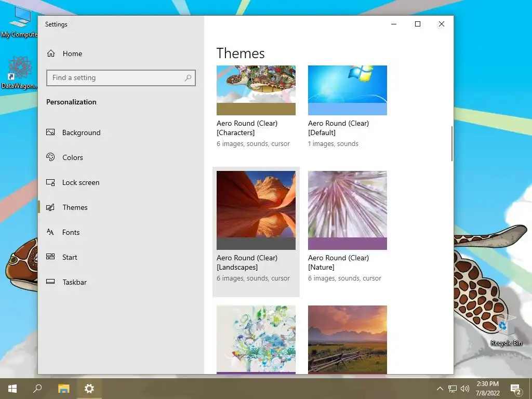Image resolution: width=532 pixels, height=399 pixels.
Task: Click the volume speaker icon in tray
Action: (x=465, y=389)
